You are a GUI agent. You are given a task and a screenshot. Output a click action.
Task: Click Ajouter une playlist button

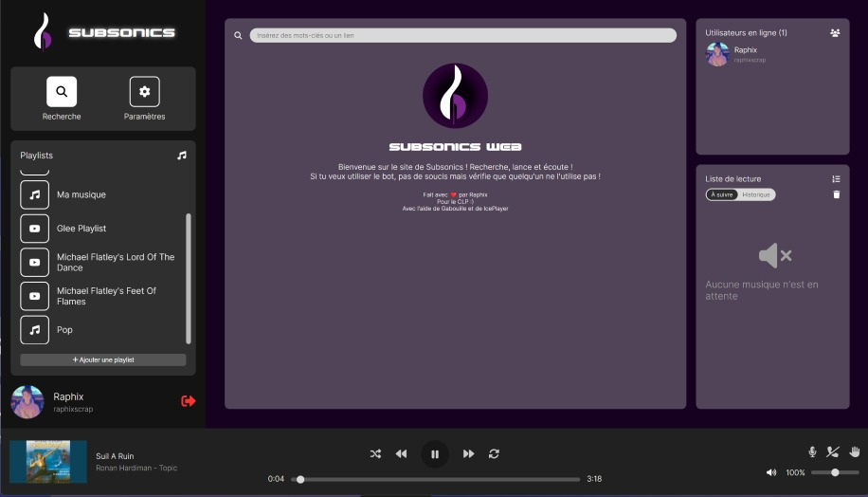click(103, 360)
